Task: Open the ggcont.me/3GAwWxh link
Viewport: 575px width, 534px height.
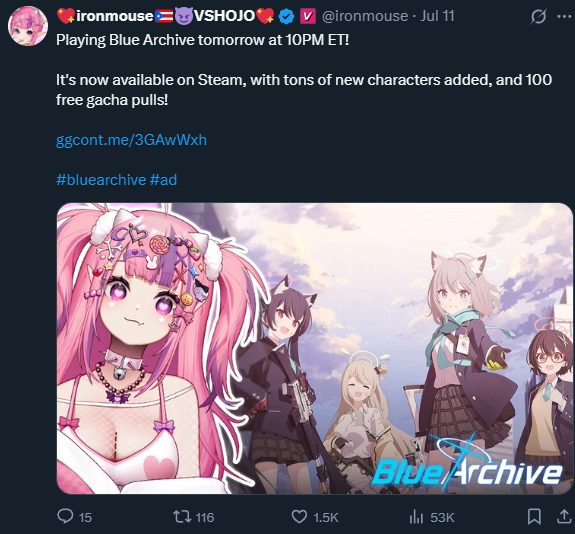Action: [131, 140]
